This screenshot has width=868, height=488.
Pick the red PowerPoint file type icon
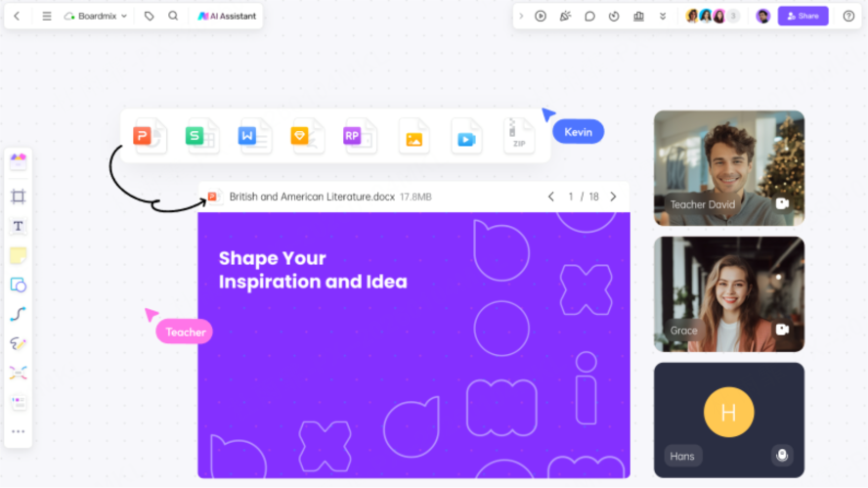(150, 136)
